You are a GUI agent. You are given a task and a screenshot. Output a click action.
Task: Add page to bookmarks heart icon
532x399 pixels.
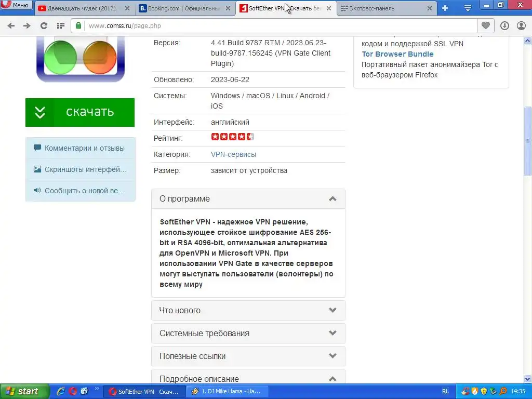pyautogui.click(x=486, y=25)
